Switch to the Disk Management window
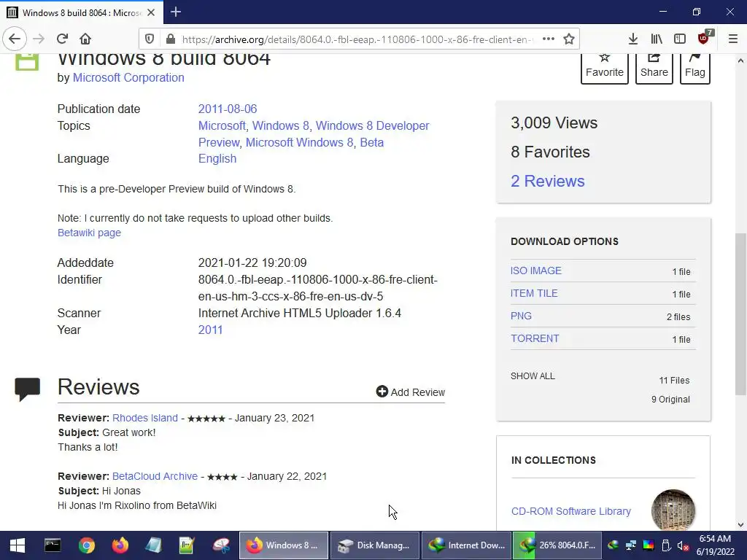The height and width of the screenshot is (560, 747). pyautogui.click(x=375, y=545)
